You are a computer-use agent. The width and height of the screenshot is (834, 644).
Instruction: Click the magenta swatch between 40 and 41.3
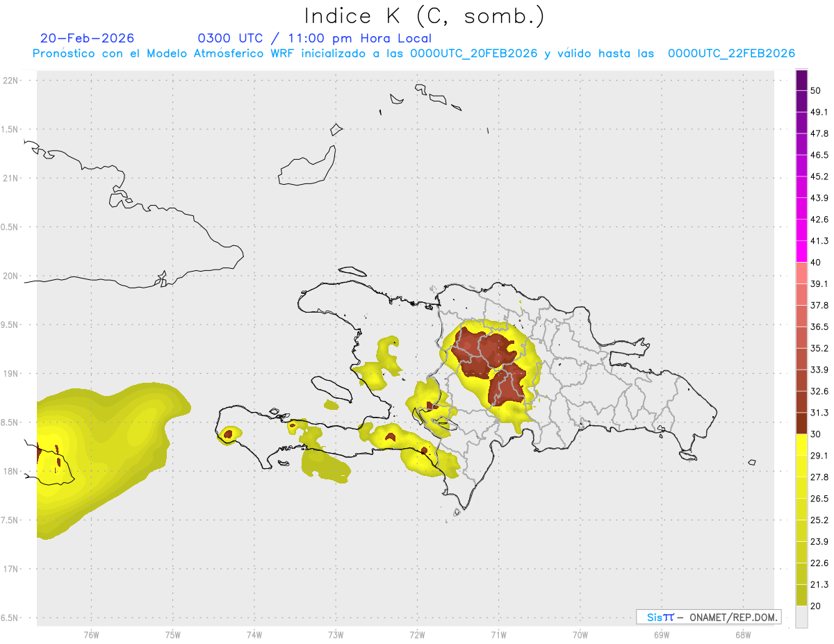[801, 251]
